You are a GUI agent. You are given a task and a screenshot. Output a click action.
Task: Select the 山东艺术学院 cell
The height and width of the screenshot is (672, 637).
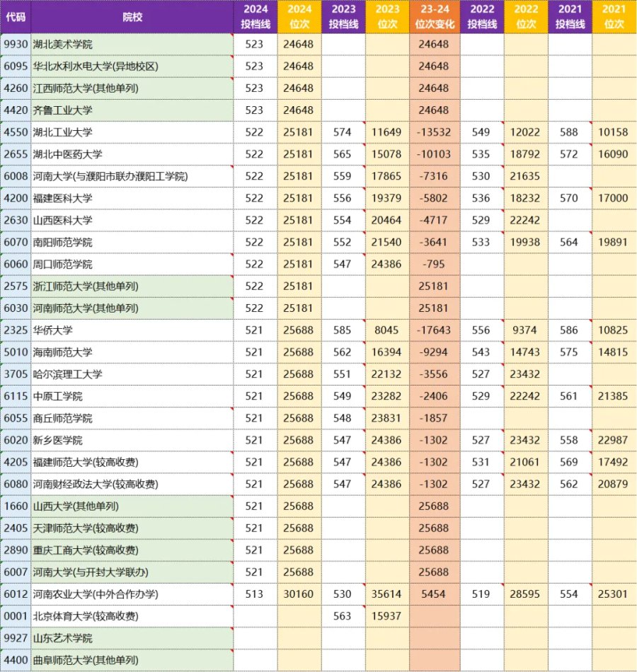click(132, 638)
